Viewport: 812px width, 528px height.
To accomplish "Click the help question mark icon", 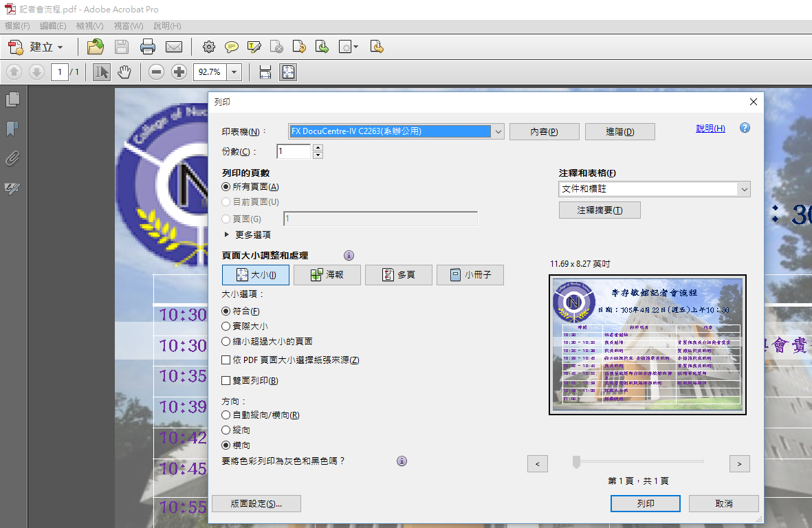I will (745, 128).
